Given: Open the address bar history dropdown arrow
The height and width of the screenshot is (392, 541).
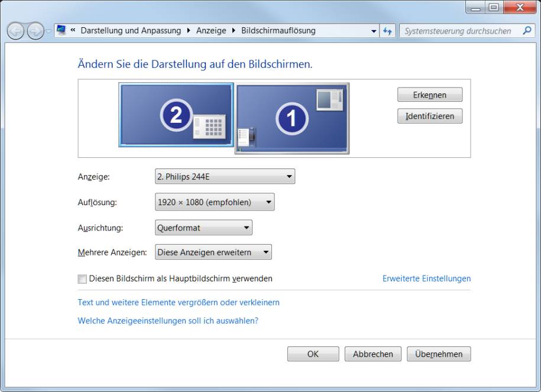Looking at the screenshot, I should (x=374, y=31).
